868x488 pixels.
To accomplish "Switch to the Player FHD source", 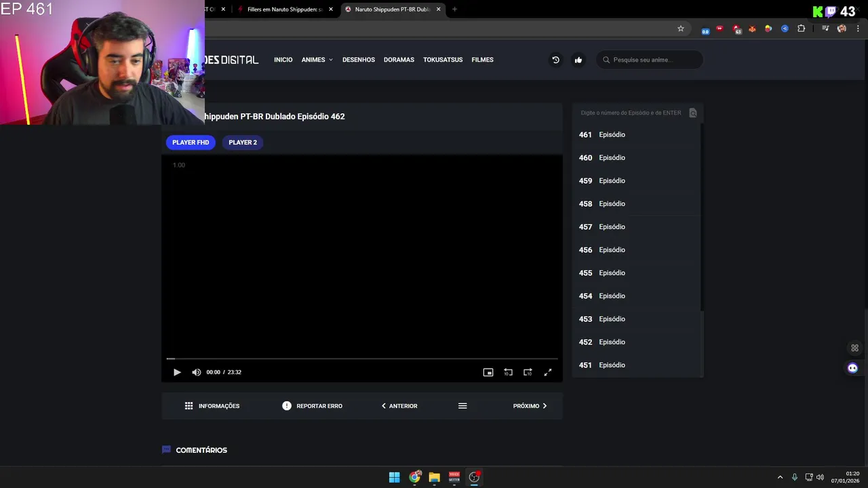I will pyautogui.click(x=191, y=142).
